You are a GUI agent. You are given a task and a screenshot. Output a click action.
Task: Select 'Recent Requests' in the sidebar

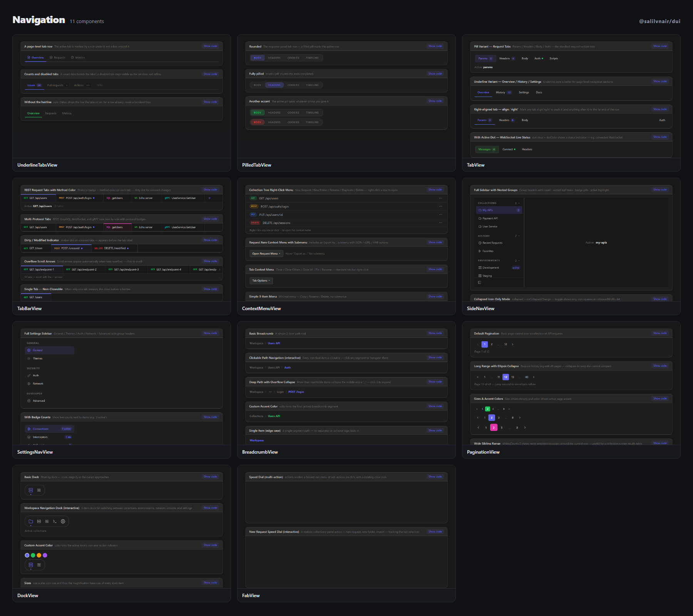click(x=499, y=243)
